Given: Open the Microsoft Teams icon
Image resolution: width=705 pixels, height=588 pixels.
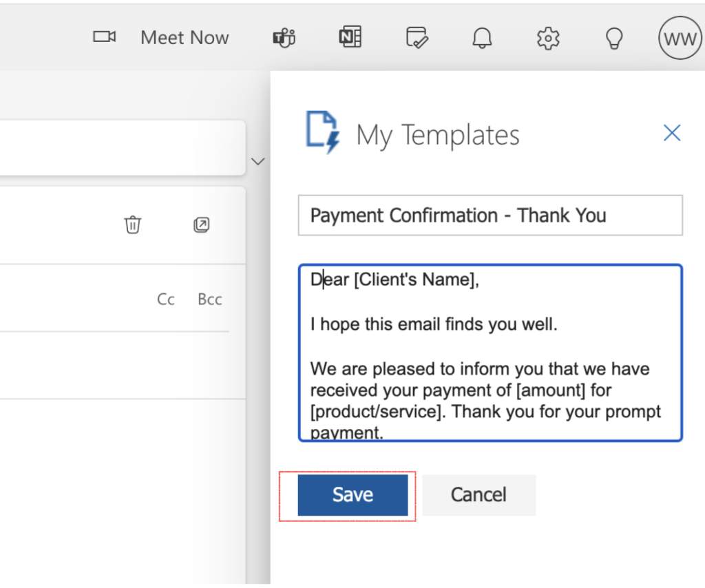Looking at the screenshot, I should 284,38.
